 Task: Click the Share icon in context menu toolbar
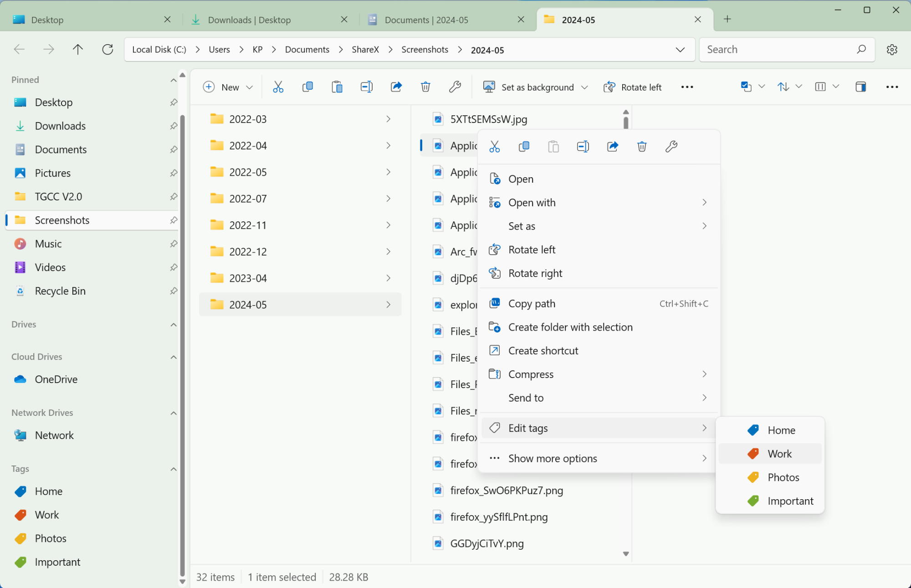coord(612,146)
